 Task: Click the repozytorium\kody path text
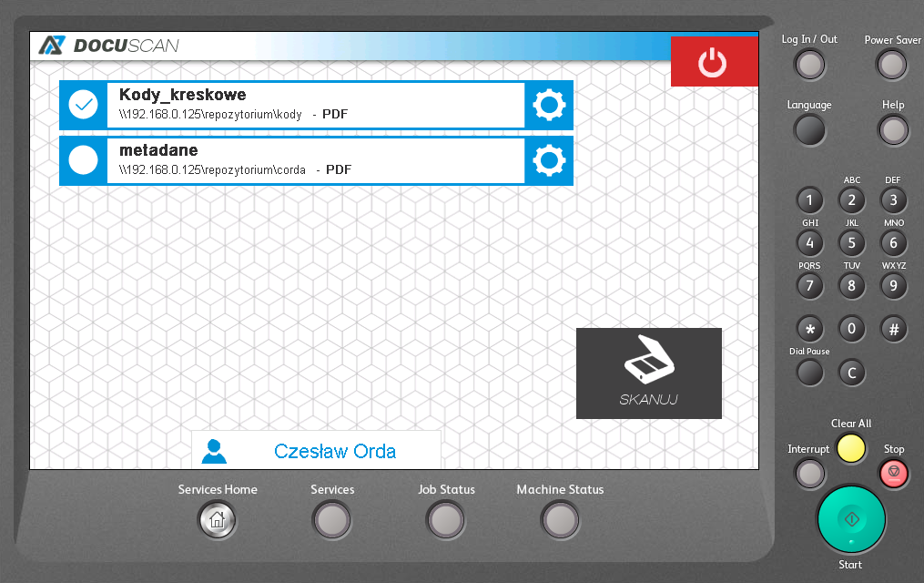210,115
